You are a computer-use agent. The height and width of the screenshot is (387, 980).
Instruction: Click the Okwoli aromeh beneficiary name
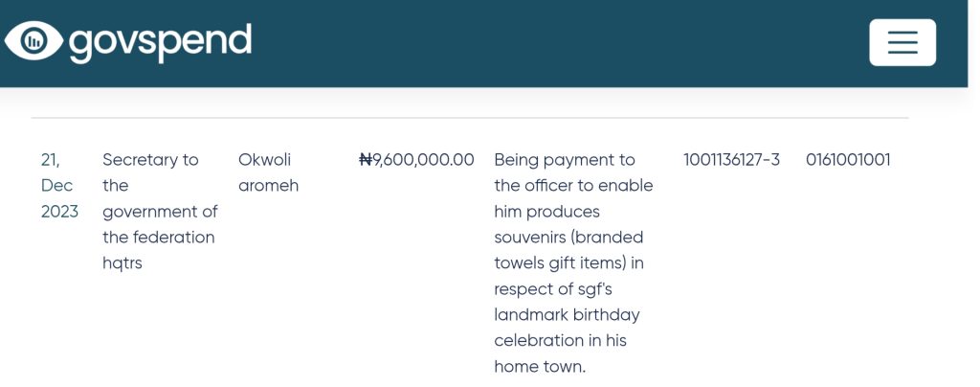268,172
